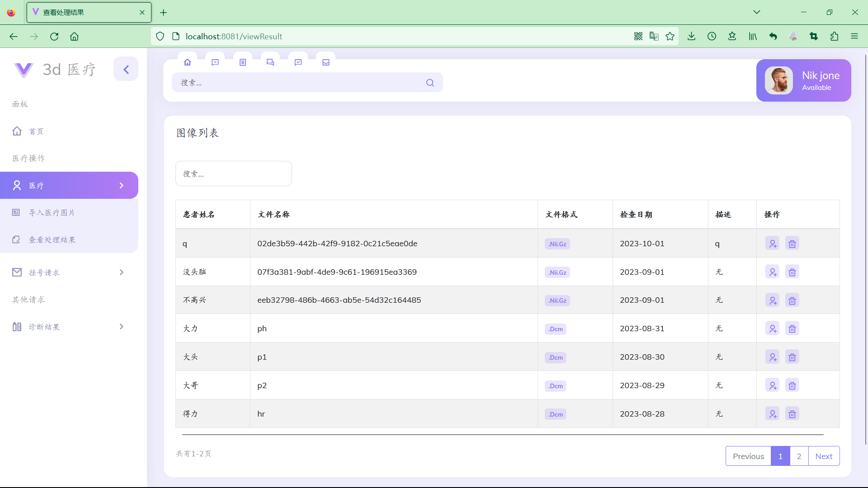Screen dimensions: 868x488
Task: Delete row for patient 得力
Action: click(792, 413)
